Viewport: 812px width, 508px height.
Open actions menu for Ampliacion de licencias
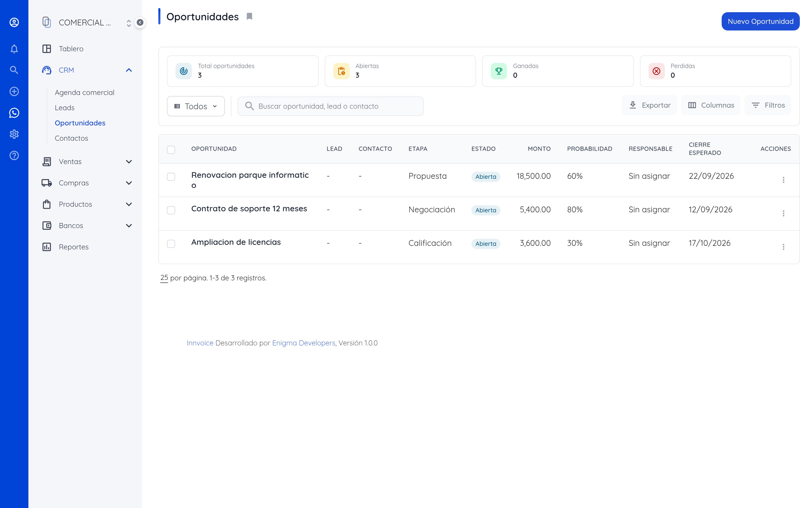784,247
